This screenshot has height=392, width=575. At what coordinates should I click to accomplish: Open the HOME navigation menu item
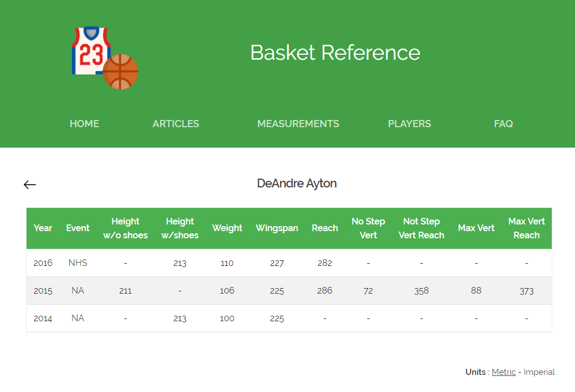(x=84, y=124)
